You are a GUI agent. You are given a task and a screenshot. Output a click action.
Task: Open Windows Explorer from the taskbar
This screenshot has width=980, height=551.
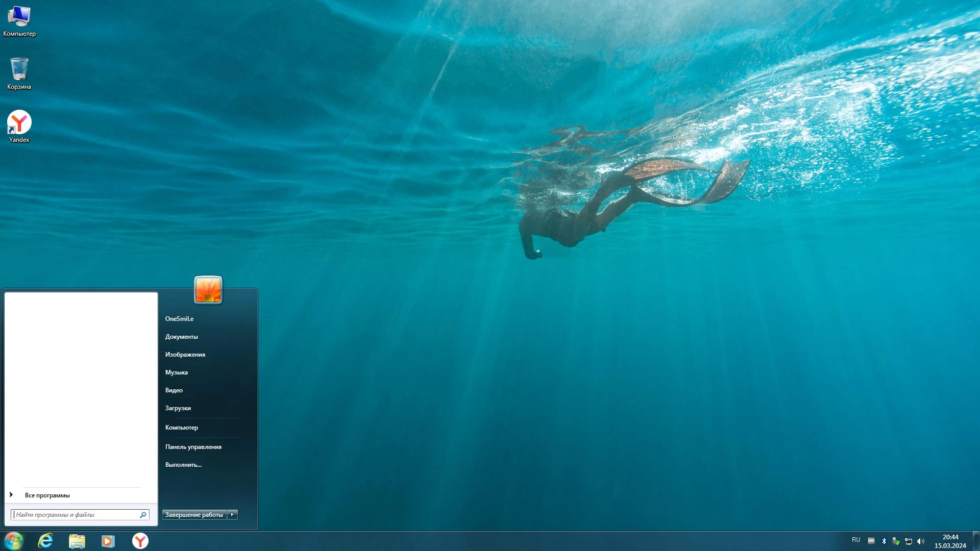(x=77, y=541)
